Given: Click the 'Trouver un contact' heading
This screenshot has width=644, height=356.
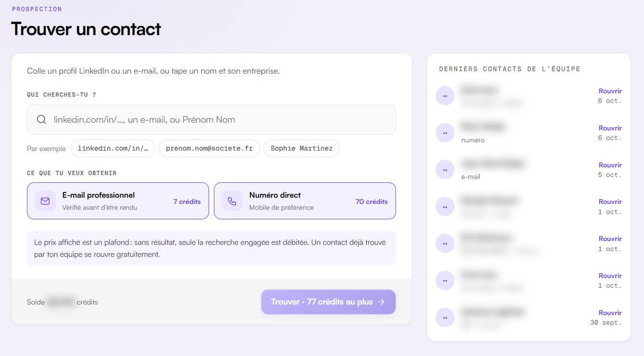Looking at the screenshot, I should pyautogui.click(x=86, y=29).
